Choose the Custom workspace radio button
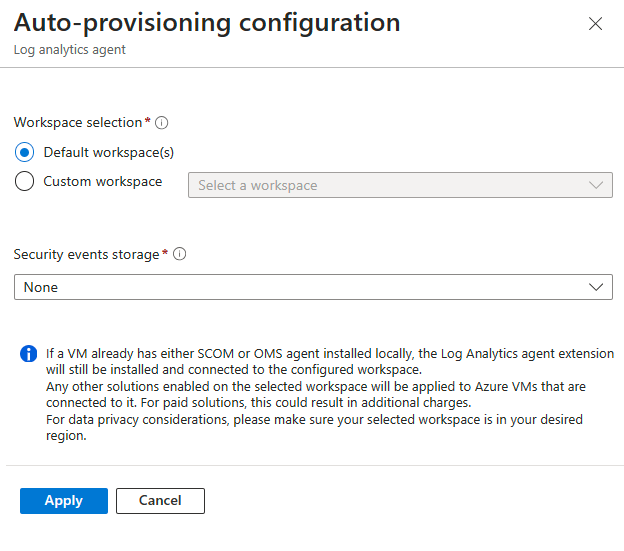Viewport: 624px width, 551px height. tap(24, 181)
